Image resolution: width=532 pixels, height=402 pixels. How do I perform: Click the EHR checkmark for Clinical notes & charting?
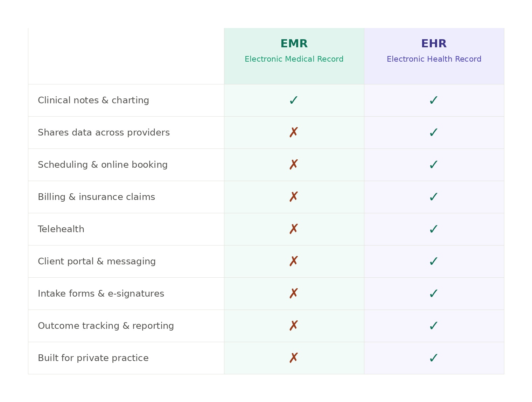click(434, 100)
